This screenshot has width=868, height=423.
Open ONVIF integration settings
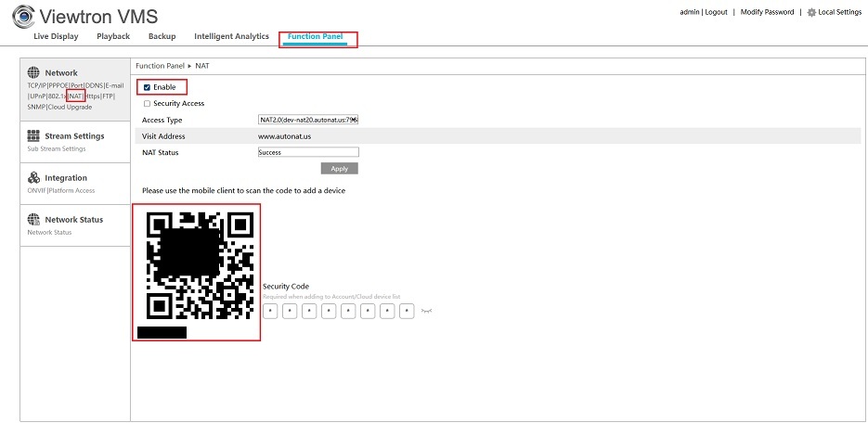point(36,191)
